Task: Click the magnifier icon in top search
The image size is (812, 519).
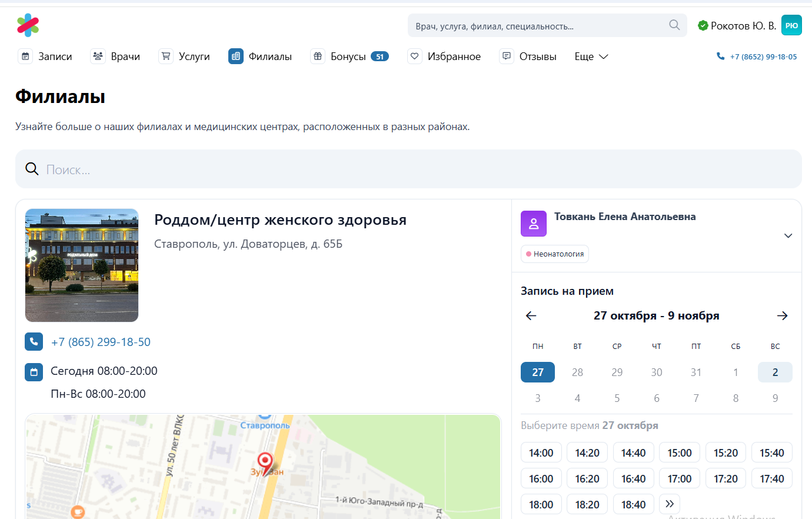Action: (x=674, y=25)
